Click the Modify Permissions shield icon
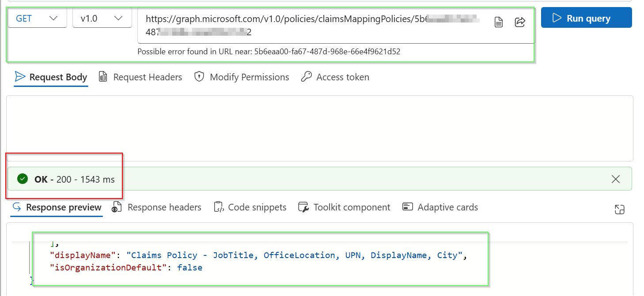The height and width of the screenshot is (296, 644). point(199,77)
